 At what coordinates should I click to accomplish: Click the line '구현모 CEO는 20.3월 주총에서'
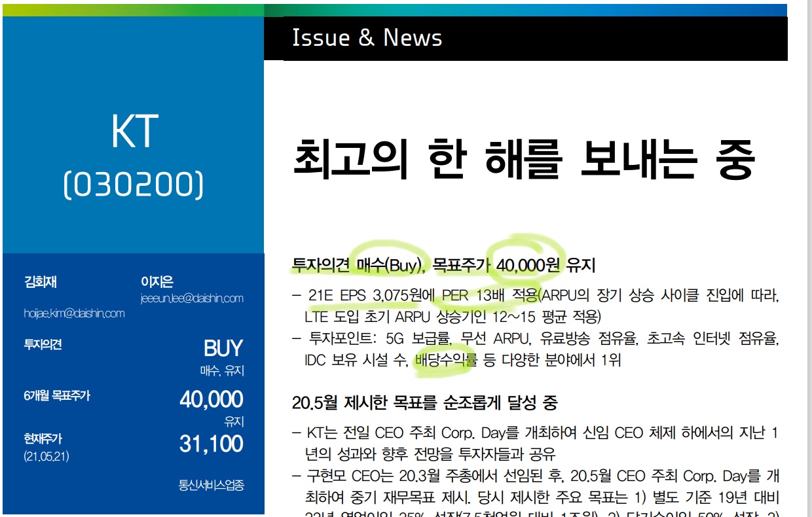coord(536,476)
